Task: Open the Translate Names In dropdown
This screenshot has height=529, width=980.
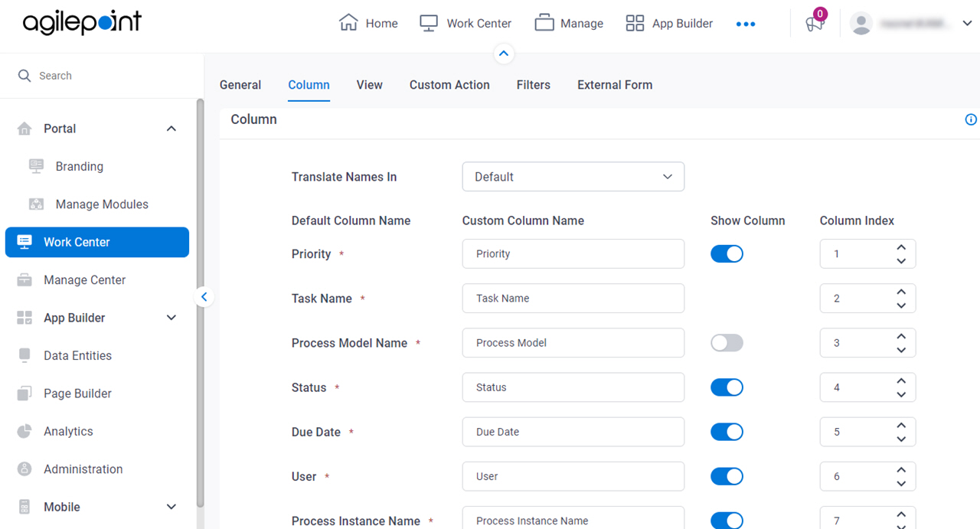Action: tap(573, 177)
